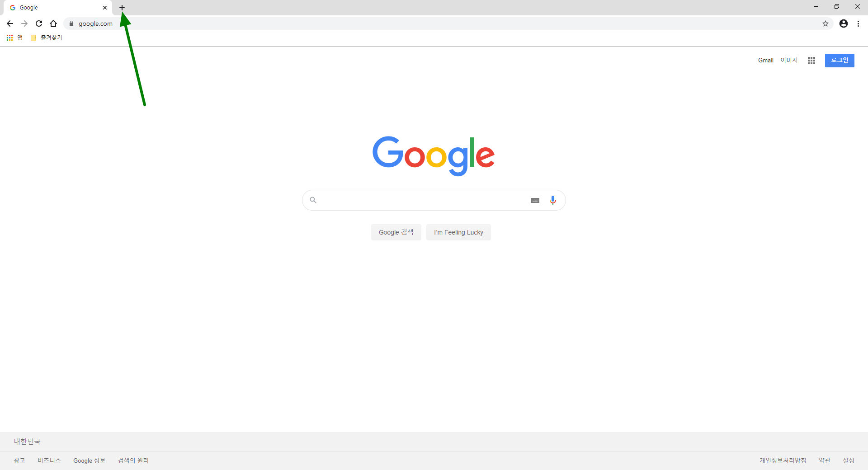Screen dimensions: 868x470
Task: Focus the Google search input box
Action: click(423, 200)
